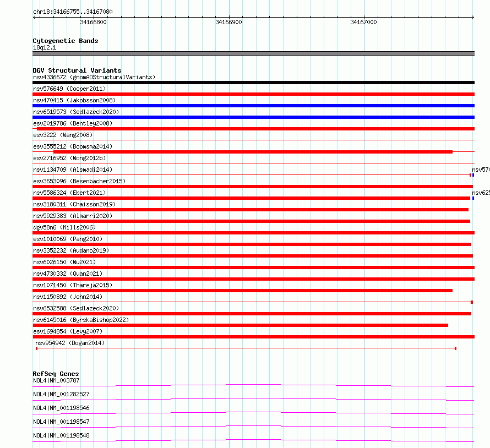Select the blue nsv6519573 variant bar
The height and width of the screenshot is (448, 490).
(x=253, y=117)
